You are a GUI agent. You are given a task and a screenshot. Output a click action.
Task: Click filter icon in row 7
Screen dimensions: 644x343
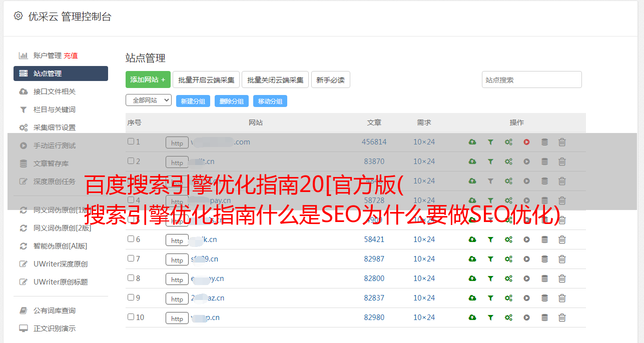(x=490, y=259)
